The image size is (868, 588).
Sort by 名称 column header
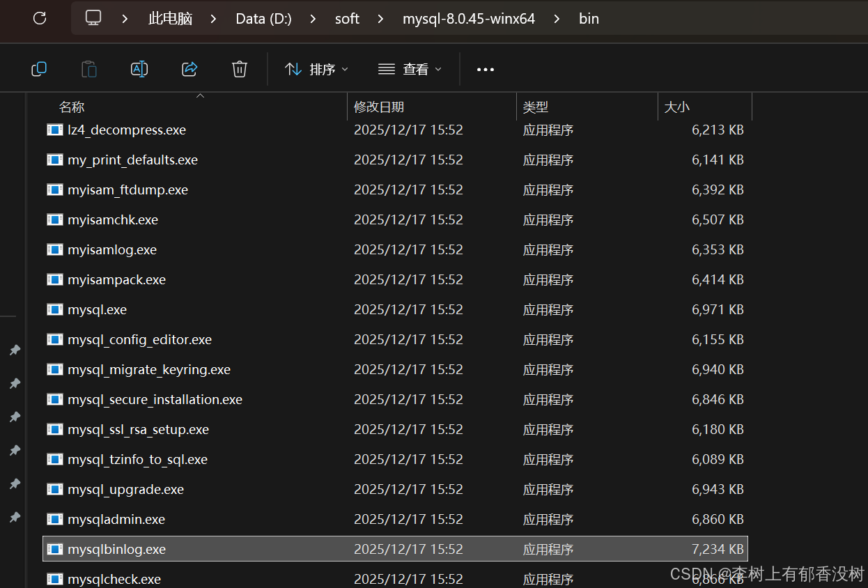click(72, 107)
